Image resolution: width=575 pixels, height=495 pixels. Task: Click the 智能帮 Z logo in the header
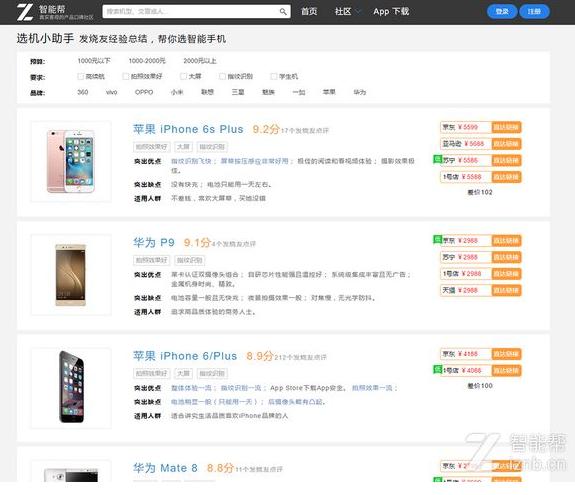tap(25, 12)
